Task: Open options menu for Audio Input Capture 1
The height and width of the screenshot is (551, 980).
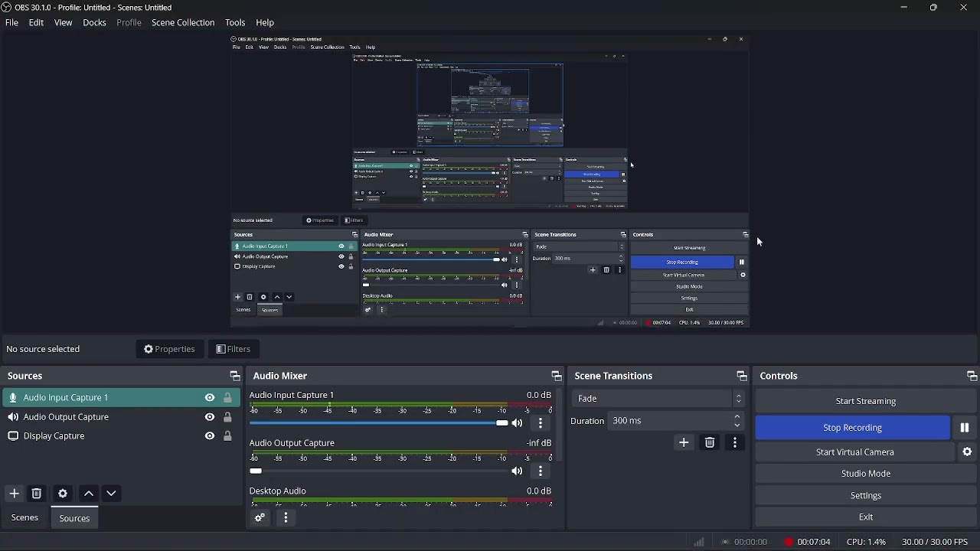Action: (541, 423)
